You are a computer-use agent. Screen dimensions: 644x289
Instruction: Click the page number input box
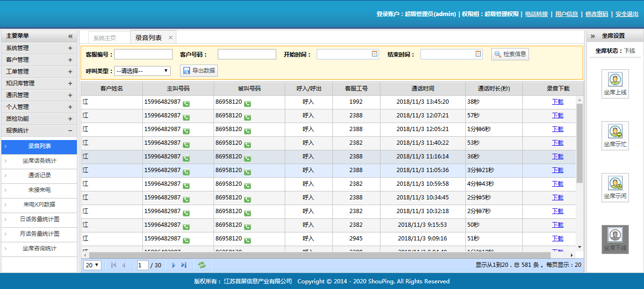pos(143,265)
